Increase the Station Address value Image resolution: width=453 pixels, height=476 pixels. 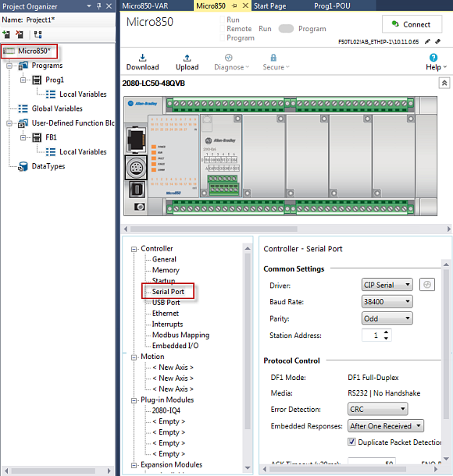pos(386,332)
